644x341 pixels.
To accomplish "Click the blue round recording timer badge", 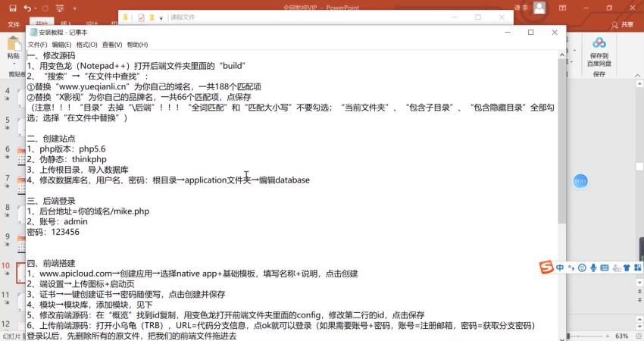I will (x=580, y=181).
